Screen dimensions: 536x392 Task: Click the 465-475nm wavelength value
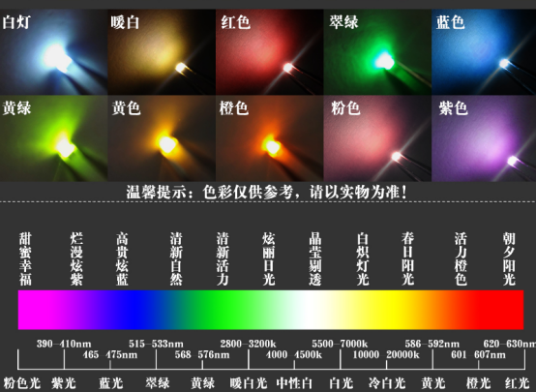pyautogui.click(x=109, y=354)
